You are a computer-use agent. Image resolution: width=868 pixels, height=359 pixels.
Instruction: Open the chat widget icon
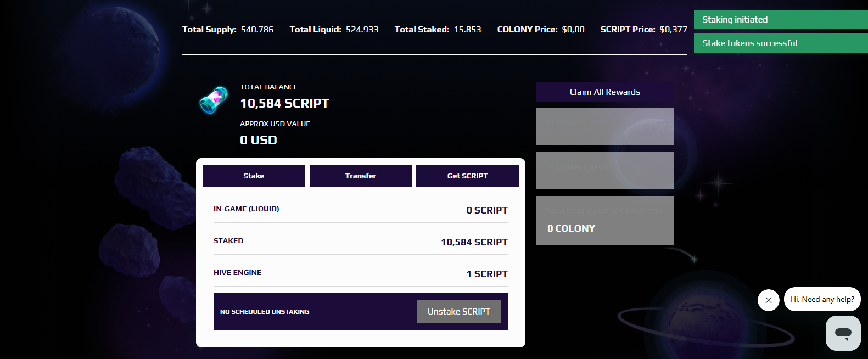[843, 333]
